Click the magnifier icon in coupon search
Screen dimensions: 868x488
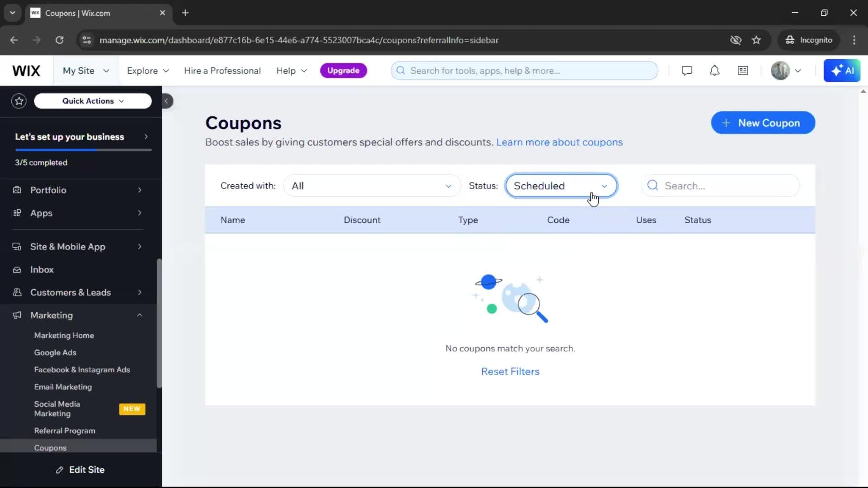tap(653, 186)
